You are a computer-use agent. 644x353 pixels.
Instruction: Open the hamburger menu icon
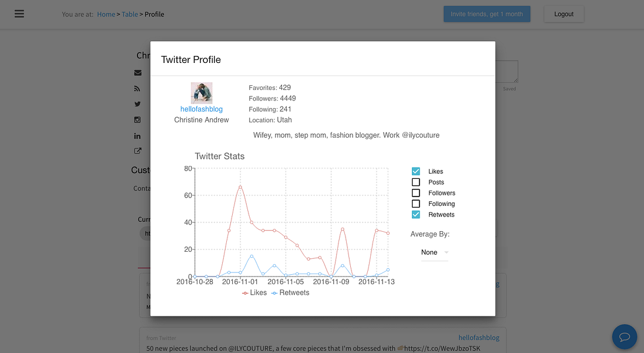(x=19, y=14)
